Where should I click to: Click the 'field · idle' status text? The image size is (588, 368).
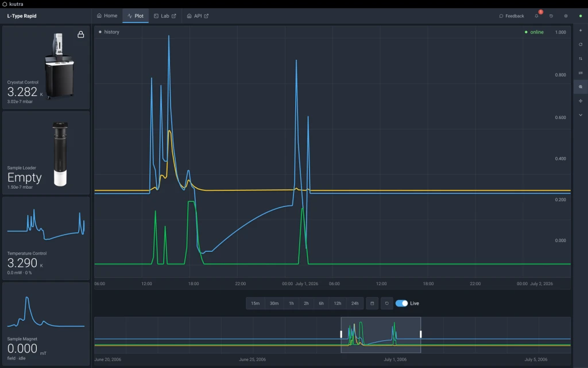(16, 358)
